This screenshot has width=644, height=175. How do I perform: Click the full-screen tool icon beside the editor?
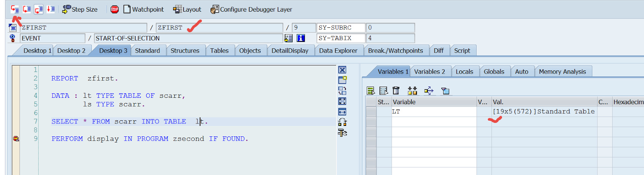tap(343, 101)
